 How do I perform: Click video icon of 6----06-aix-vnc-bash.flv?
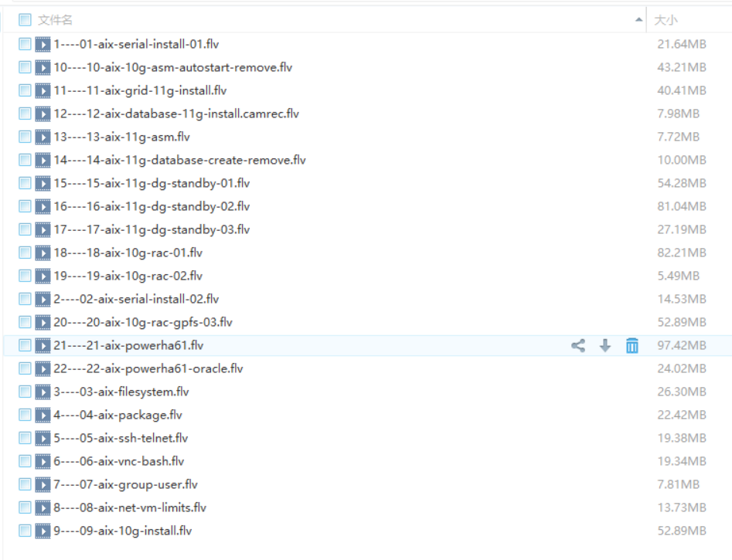click(43, 462)
